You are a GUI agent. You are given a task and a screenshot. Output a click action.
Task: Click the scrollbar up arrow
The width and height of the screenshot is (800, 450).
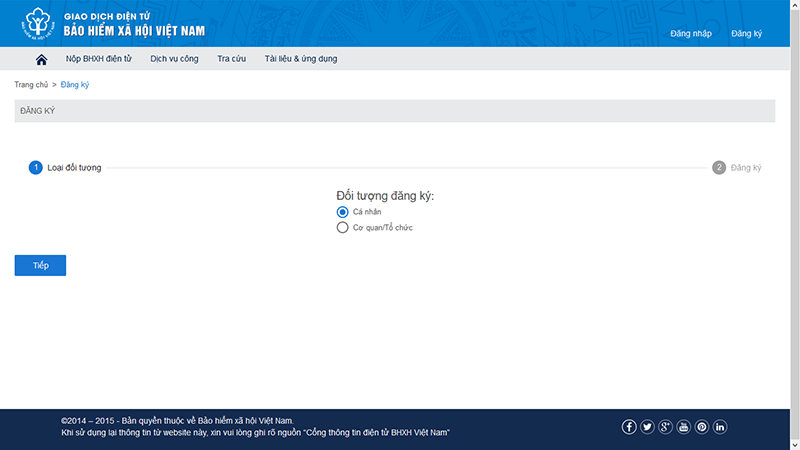coord(795,4)
